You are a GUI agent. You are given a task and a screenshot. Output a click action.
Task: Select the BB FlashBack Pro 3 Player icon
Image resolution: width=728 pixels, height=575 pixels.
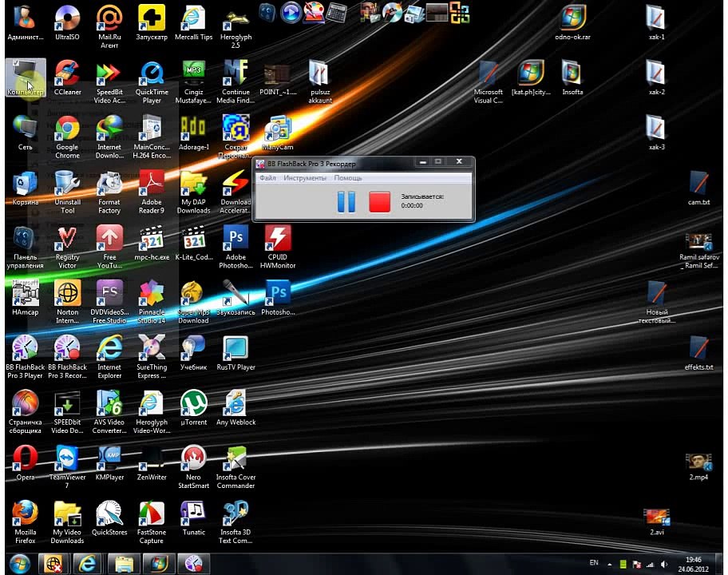tap(25, 357)
